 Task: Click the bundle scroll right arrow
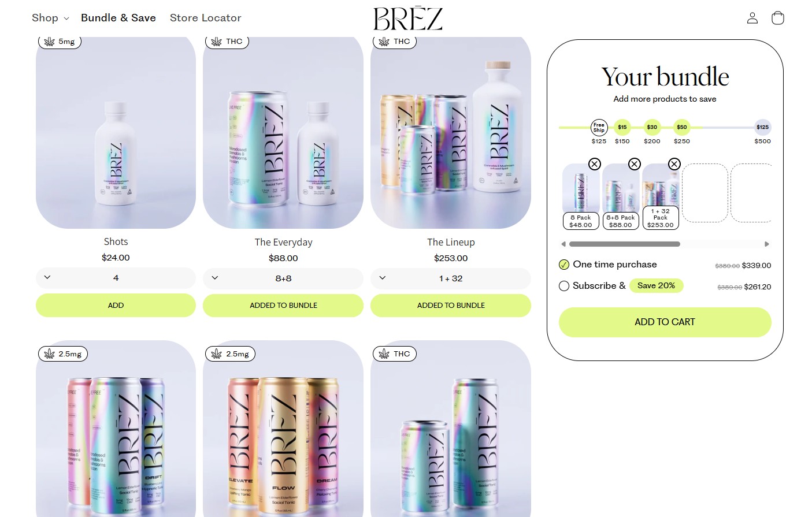(x=767, y=244)
